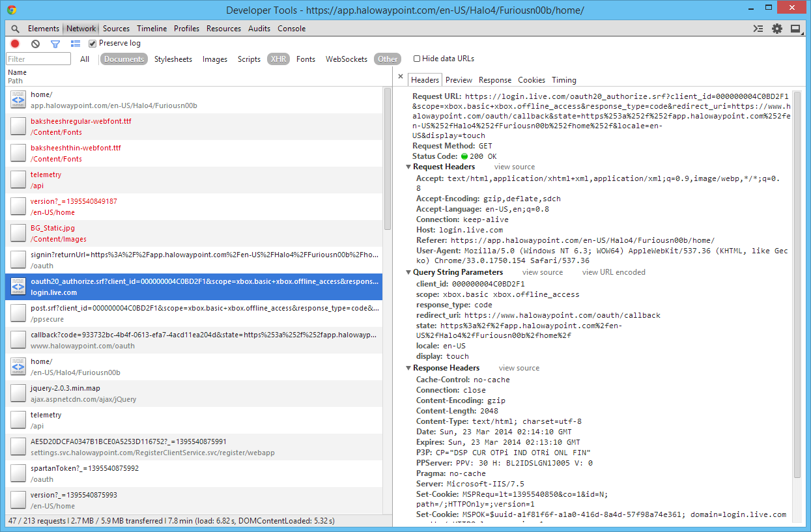The image size is (811, 532).
Task: Click view source beside Response Headers
Action: (519, 368)
